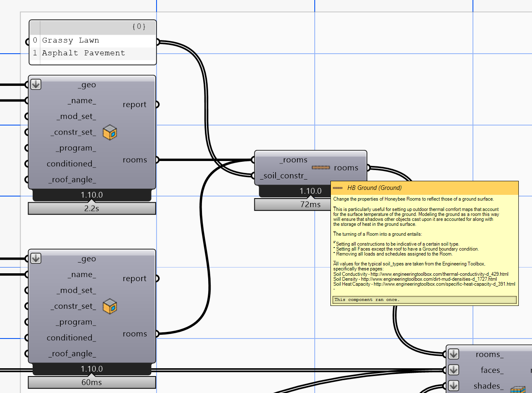Viewport: 532px width, 393px height.
Task: Click the ground icon in tooltip header
Action: coord(337,188)
